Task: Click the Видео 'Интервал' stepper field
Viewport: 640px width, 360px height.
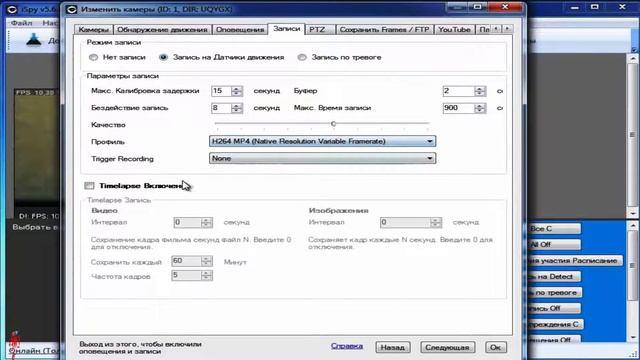Action: pyautogui.click(x=193, y=222)
